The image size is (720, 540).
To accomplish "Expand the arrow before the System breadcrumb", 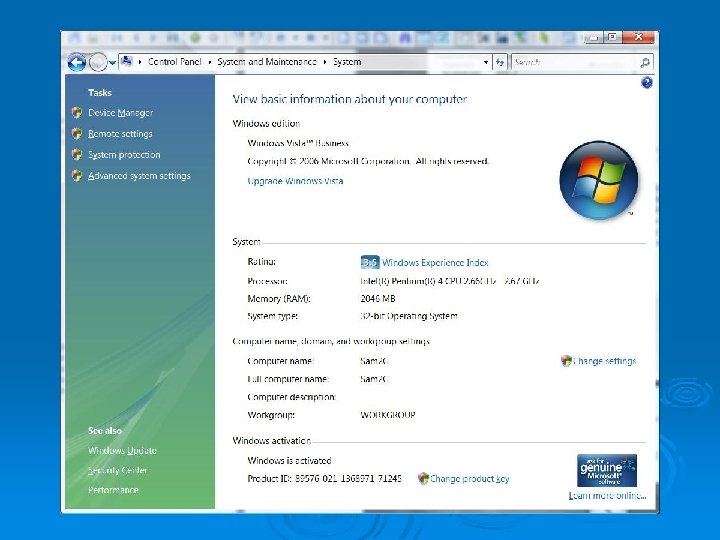I will click(325, 62).
